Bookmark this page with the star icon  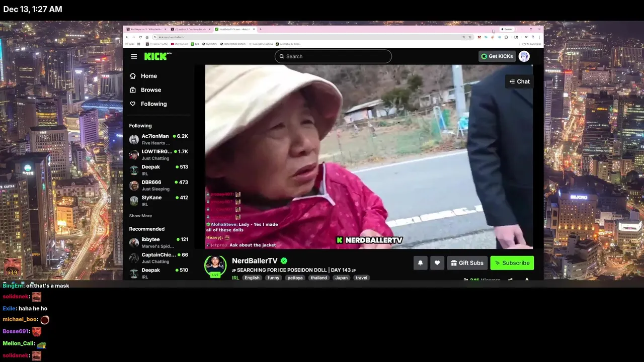(470, 37)
